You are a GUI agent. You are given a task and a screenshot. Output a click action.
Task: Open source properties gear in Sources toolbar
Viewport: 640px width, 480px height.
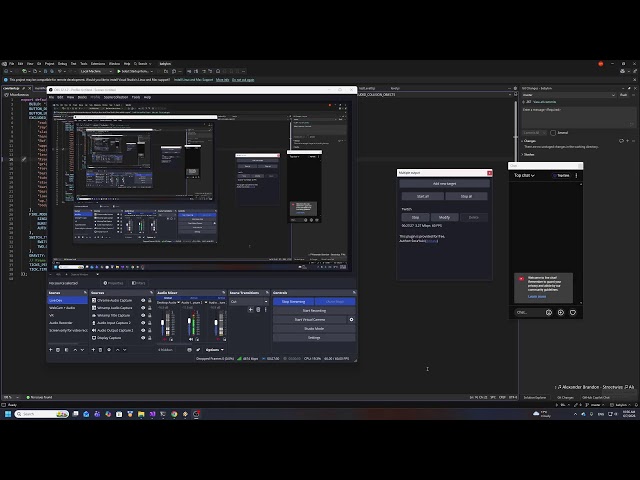109,350
